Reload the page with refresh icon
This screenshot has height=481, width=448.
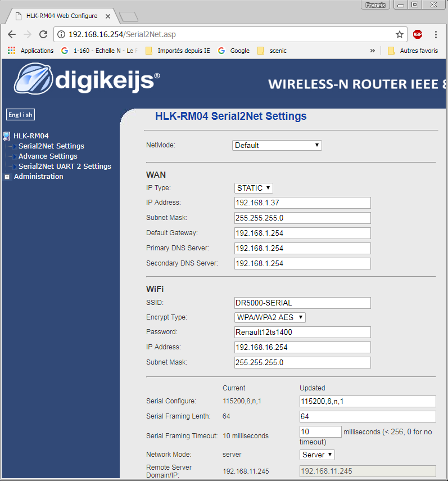point(43,34)
